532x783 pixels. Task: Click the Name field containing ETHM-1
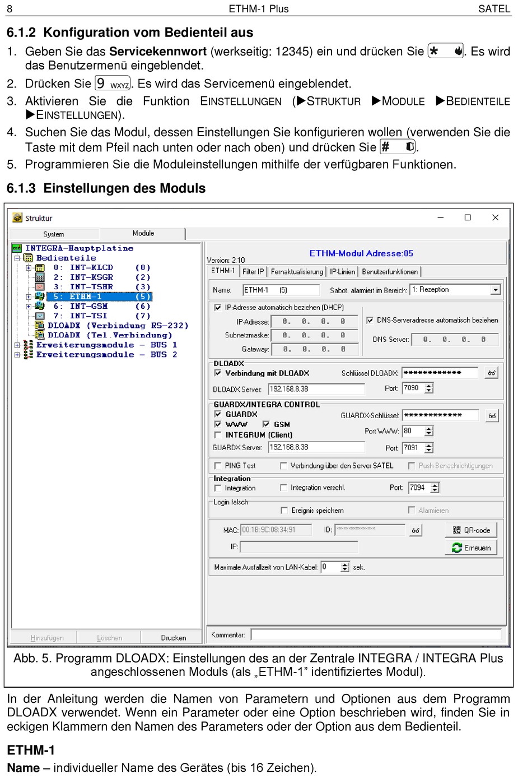click(281, 290)
